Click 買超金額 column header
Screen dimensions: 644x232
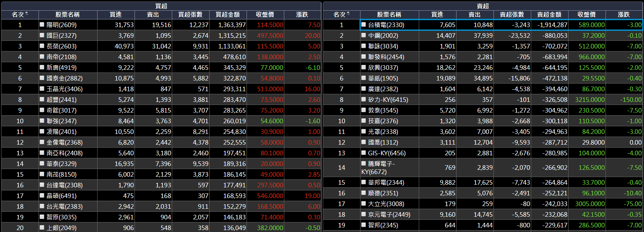[x=227, y=14]
